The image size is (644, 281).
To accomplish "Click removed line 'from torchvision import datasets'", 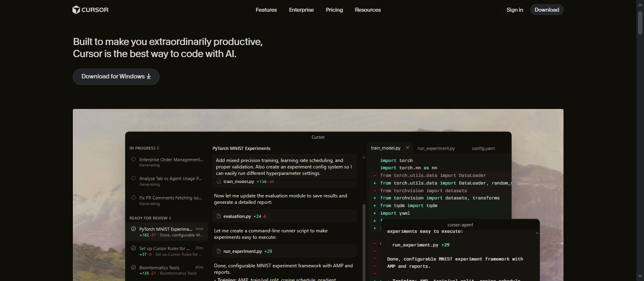I will 423,191.
